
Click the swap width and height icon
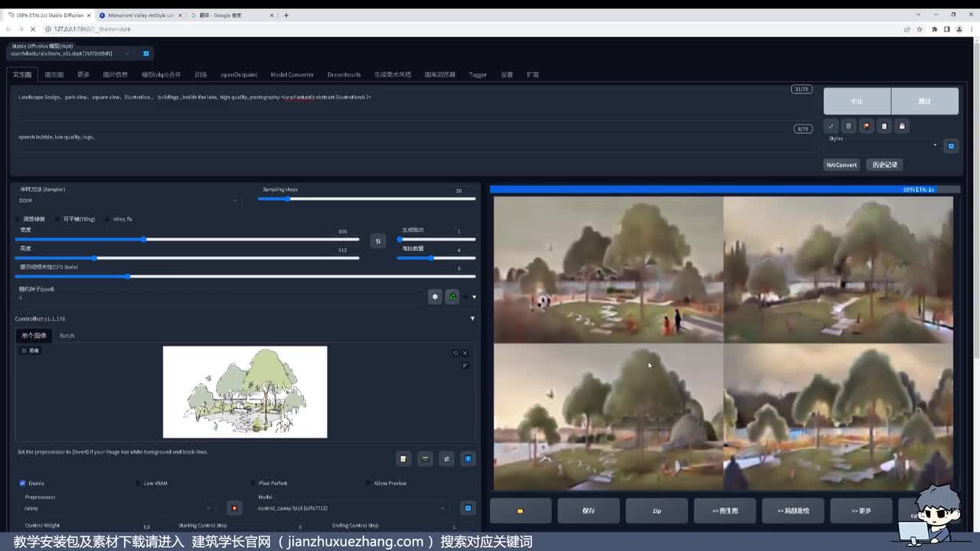pos(377,241)
